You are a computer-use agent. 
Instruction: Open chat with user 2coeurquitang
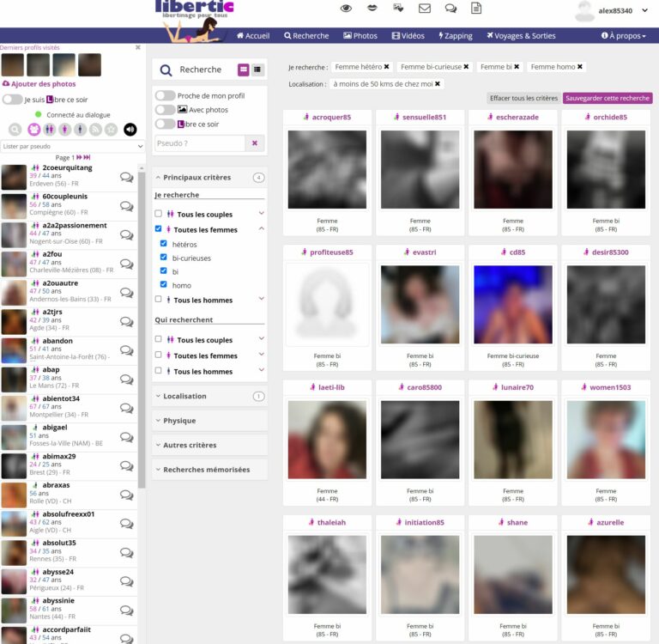pos(126,178)
